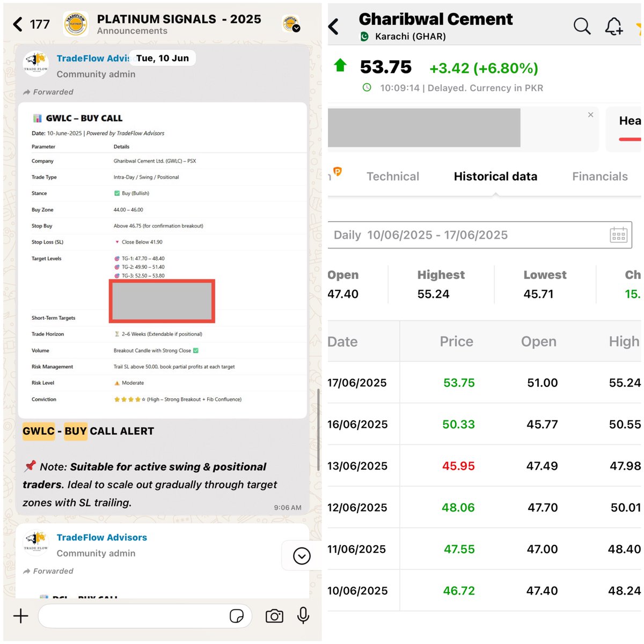This screenshot has height=644, width=644.
Task: Open the Platinum Signals group profile picture
Action: [x=75, y=24]
